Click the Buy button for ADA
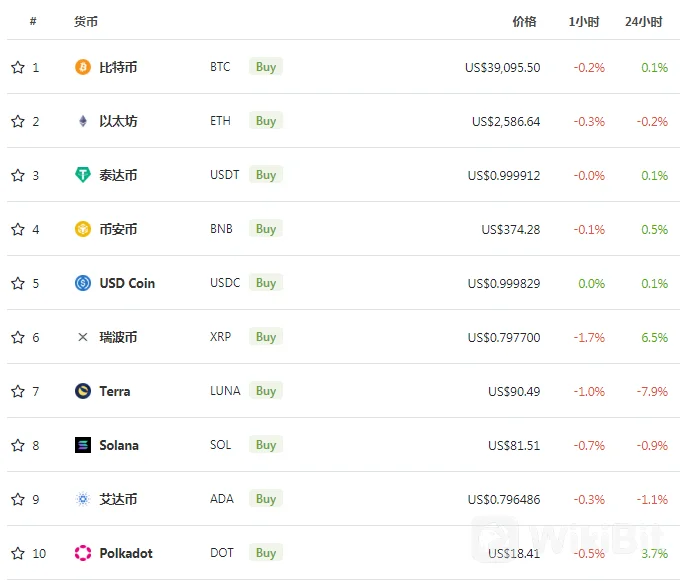 click(266, 499)
